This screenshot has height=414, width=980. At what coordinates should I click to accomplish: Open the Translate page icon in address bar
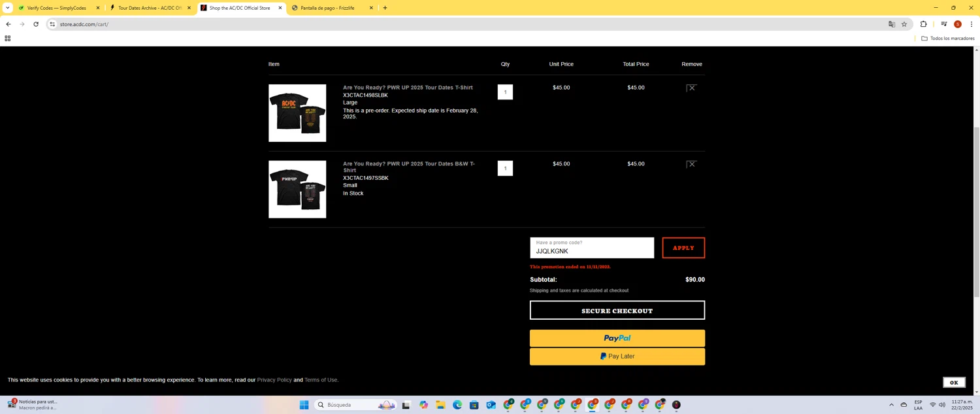pos(892,24)
